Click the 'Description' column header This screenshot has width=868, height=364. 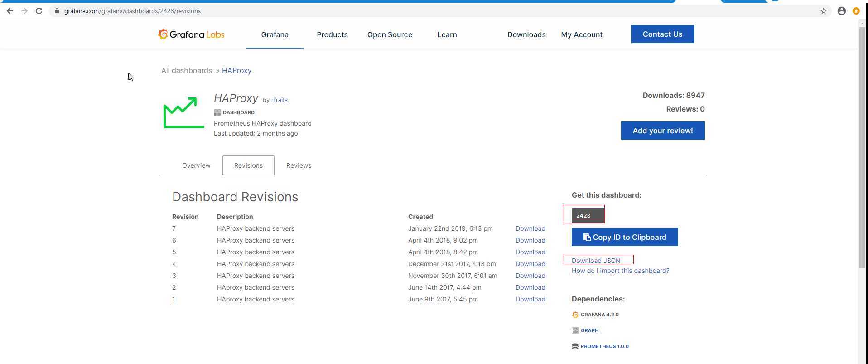click(x=235, y=217)
